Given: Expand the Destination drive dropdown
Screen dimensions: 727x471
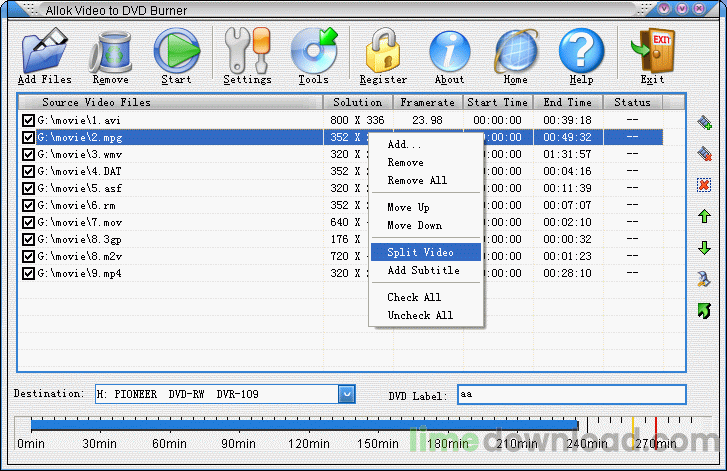Looking at the screenshot, I should (x=346, y=394).
